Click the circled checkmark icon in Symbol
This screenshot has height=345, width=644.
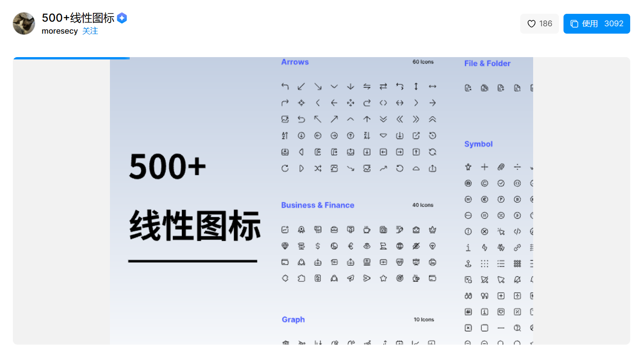pos(501,183)
